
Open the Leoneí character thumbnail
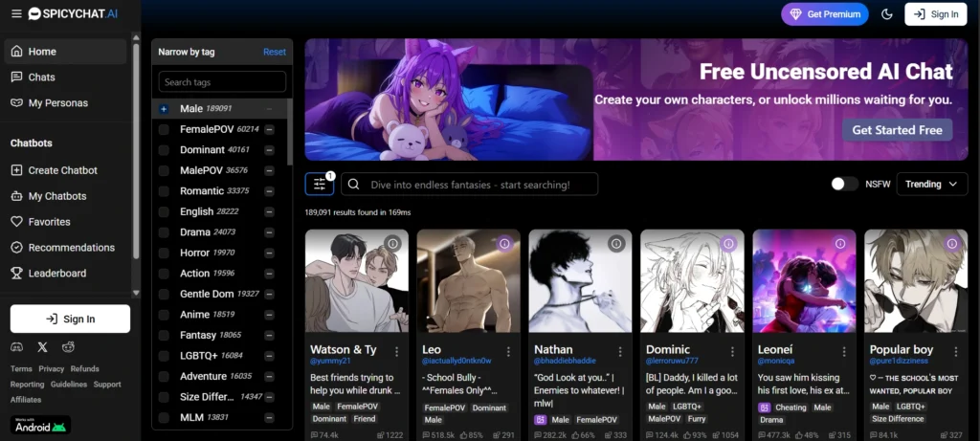[x=804, y=280]
